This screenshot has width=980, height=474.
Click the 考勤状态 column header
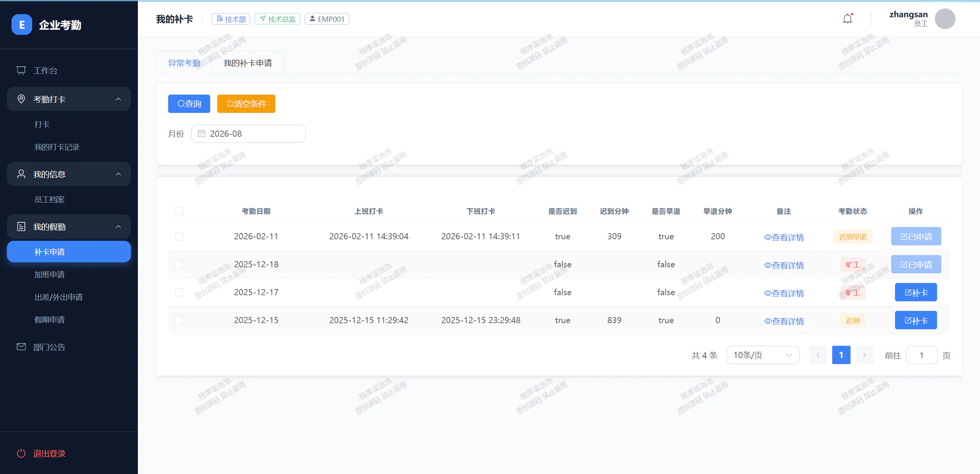pos(852,211)
